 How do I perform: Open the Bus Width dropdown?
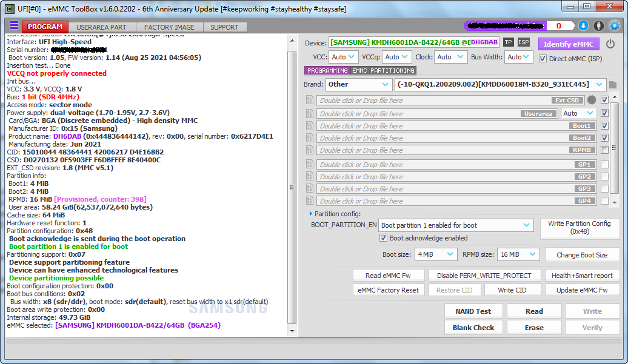[518, 57]
